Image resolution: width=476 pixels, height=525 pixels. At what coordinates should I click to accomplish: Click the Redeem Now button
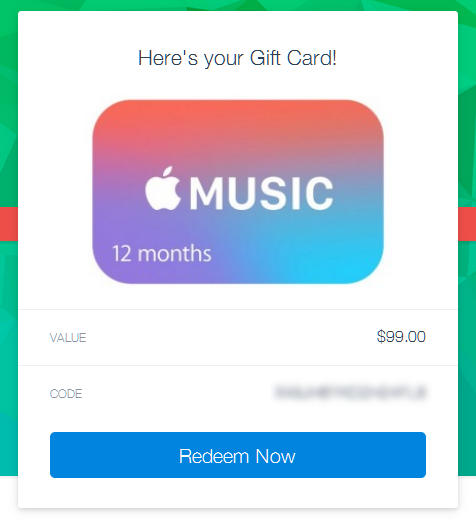238,455
